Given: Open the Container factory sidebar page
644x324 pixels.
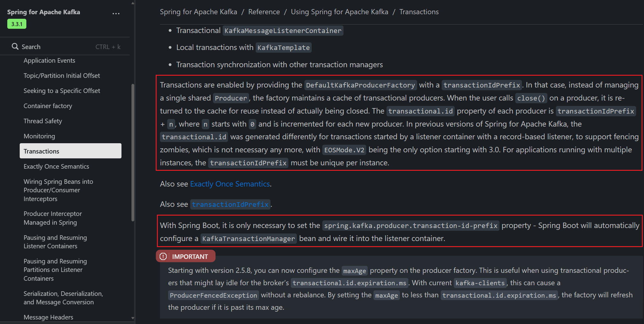Looking at the screenshot, I should (48, 106).
